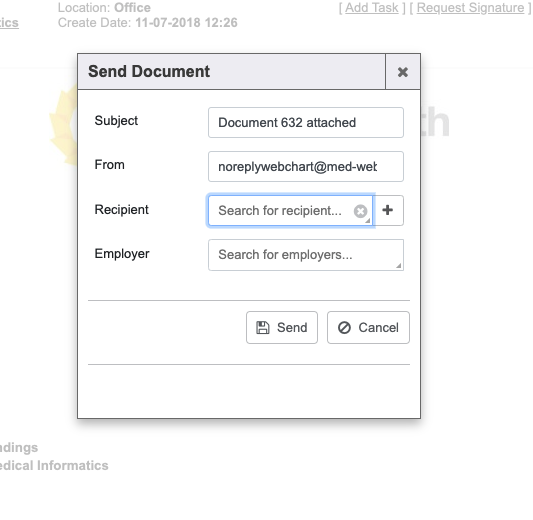Send the document
The image size is (533, 520).
pyautogui.click(x=282, y=328)
